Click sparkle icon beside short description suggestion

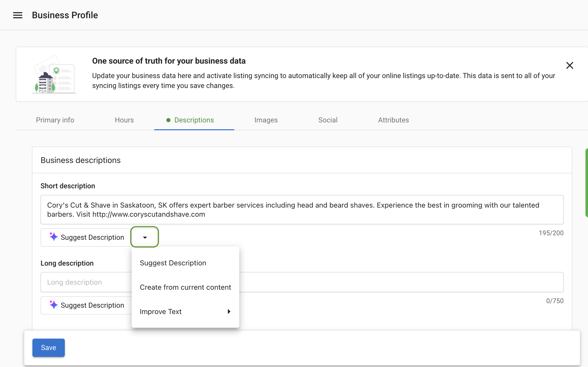click(x=53, y=237)
